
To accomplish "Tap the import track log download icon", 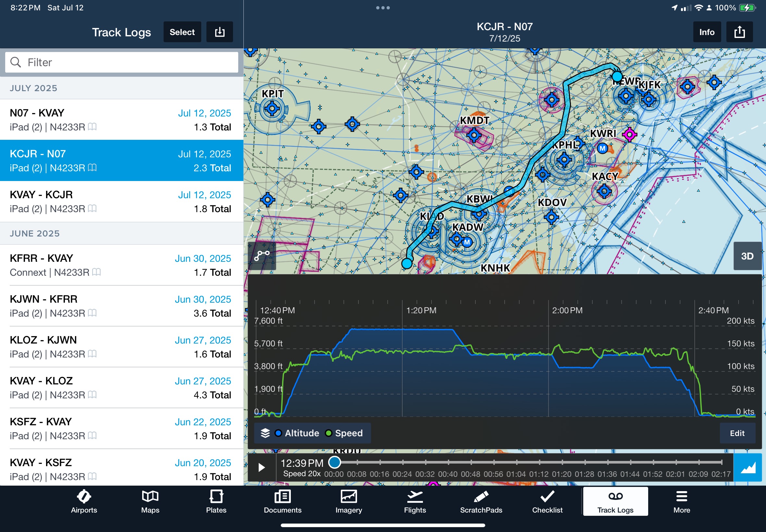I will tap(219, 32).
